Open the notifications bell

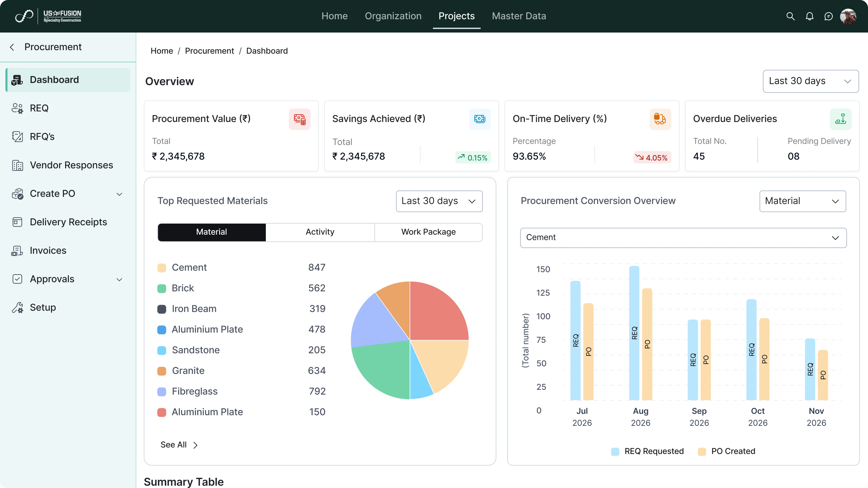click(810, 16)
